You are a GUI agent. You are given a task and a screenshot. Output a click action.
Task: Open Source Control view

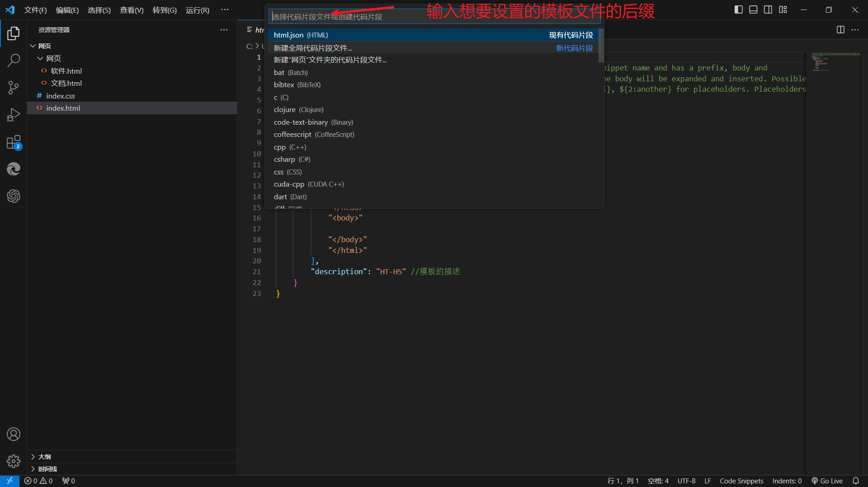coord(14,88)
